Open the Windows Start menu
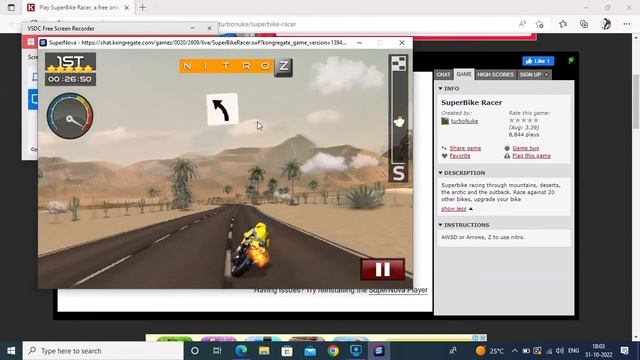This screenshot has width=640, height=360. pyautogui.click(x=11, y=351)
